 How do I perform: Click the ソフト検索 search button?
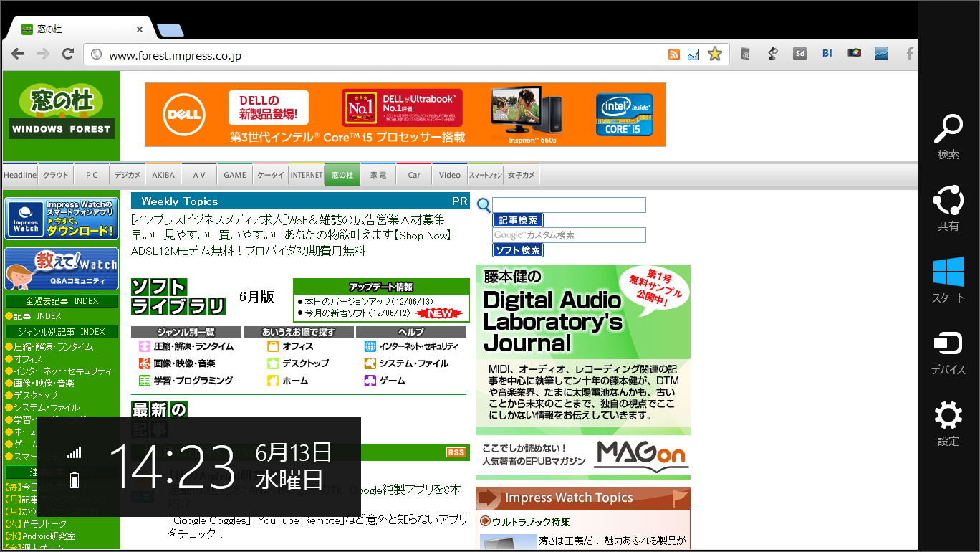coord(517,249)
